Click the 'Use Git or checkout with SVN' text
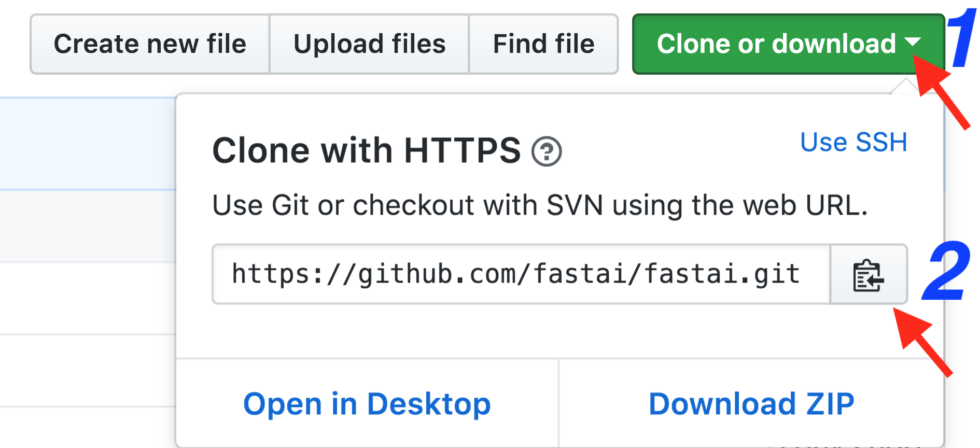Viewport: 980px width, 448px height. click(x=539, y=205)
